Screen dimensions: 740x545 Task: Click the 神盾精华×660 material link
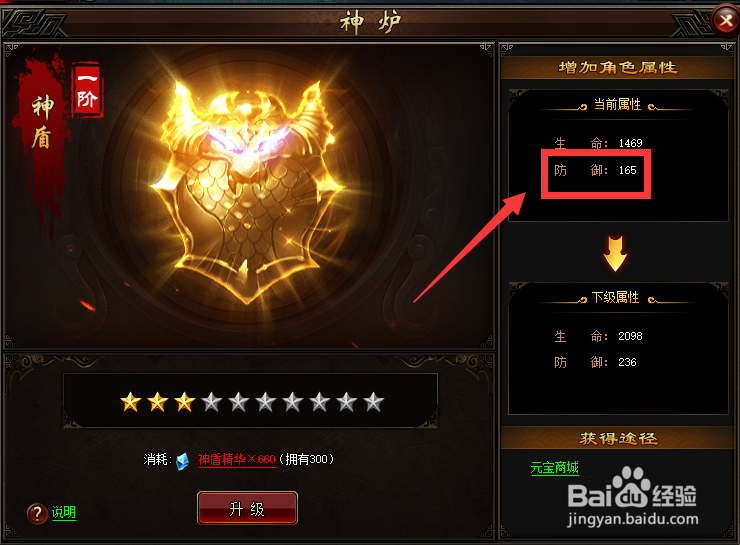[x=236, y=460]
